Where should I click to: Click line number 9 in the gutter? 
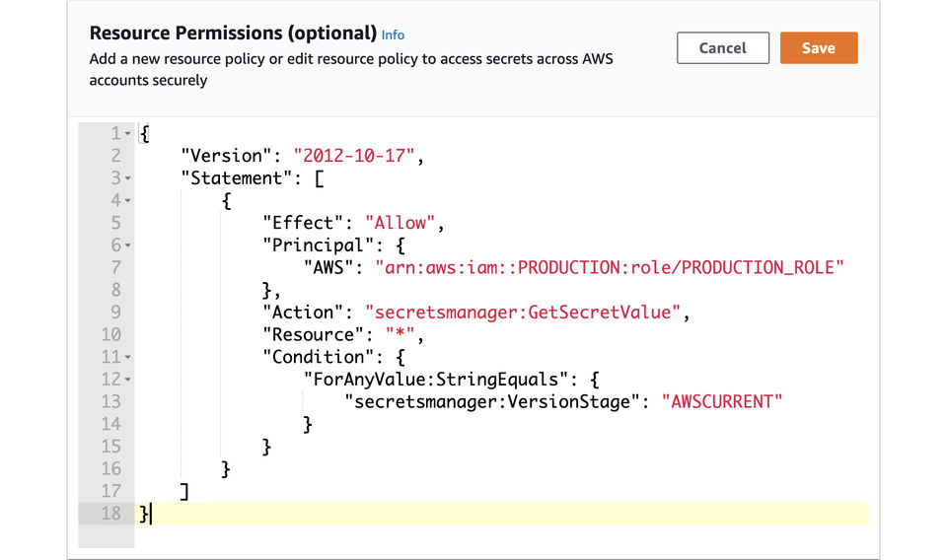(x=113, y=313)
